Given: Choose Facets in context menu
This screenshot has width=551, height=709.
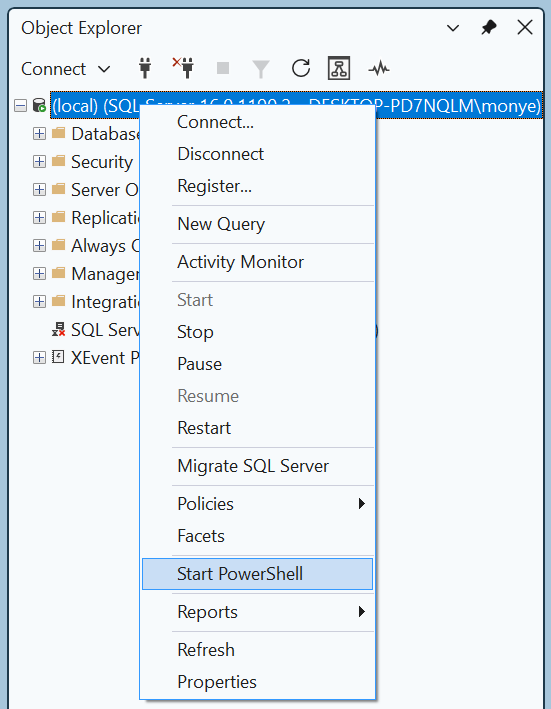Looking at the screenshot, I should tap(258, 536).
